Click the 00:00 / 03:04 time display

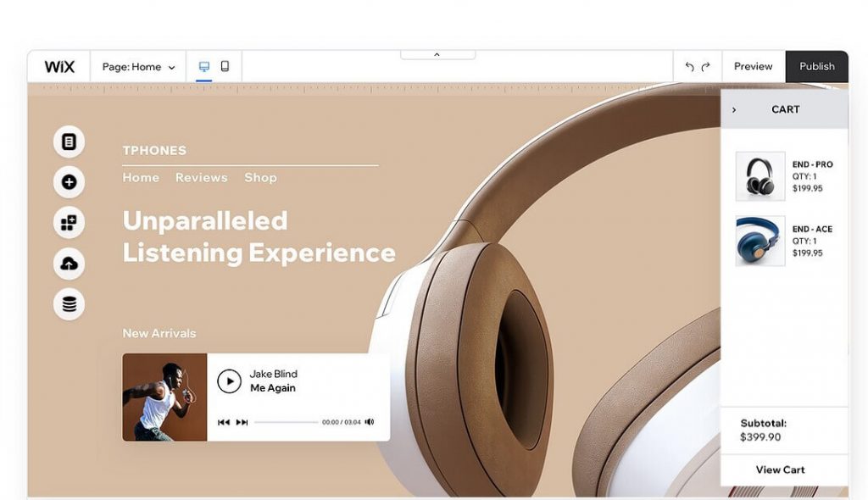341,422
